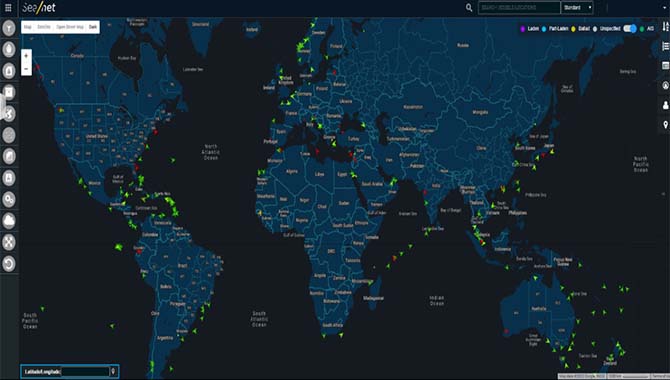Toggle the AIS switch in legend

click(630, 29)
